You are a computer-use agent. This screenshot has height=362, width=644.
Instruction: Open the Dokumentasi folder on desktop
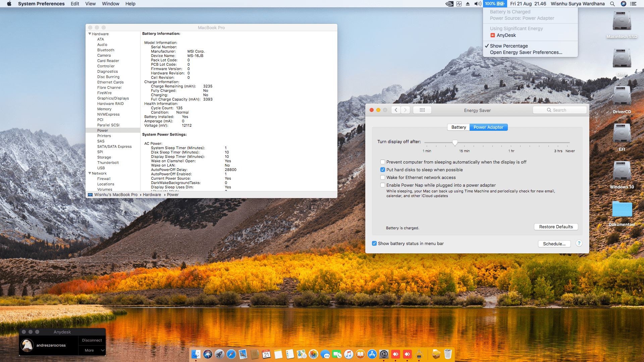pos(622,209)
